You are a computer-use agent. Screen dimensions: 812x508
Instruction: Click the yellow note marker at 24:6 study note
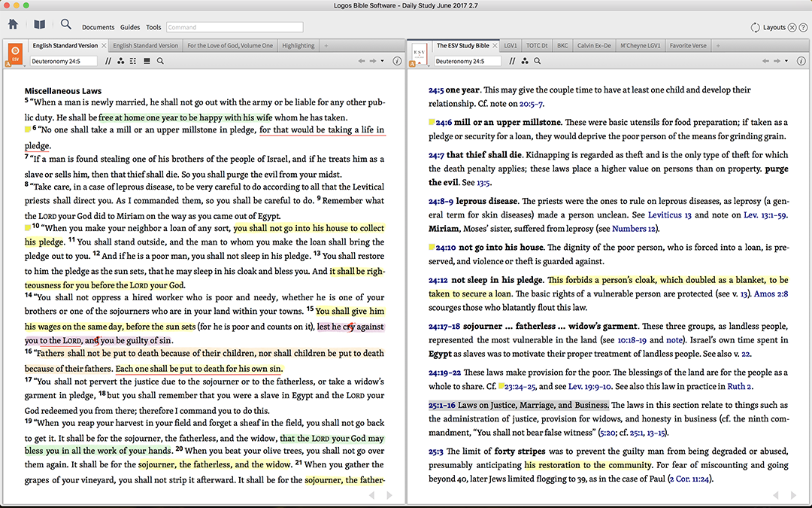pos(432,122)
